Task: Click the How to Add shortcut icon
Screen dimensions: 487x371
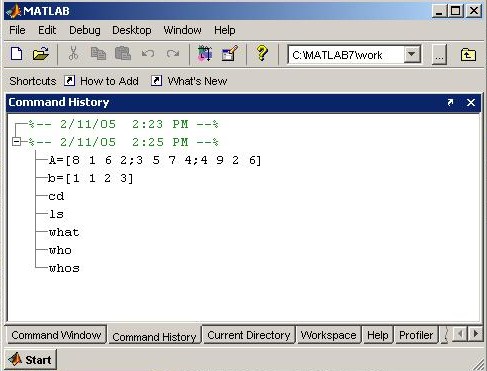Action: click(x=69, y=81)
